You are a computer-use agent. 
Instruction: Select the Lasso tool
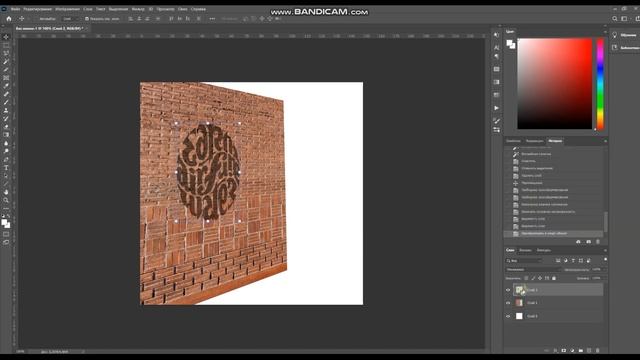[6, 53]
